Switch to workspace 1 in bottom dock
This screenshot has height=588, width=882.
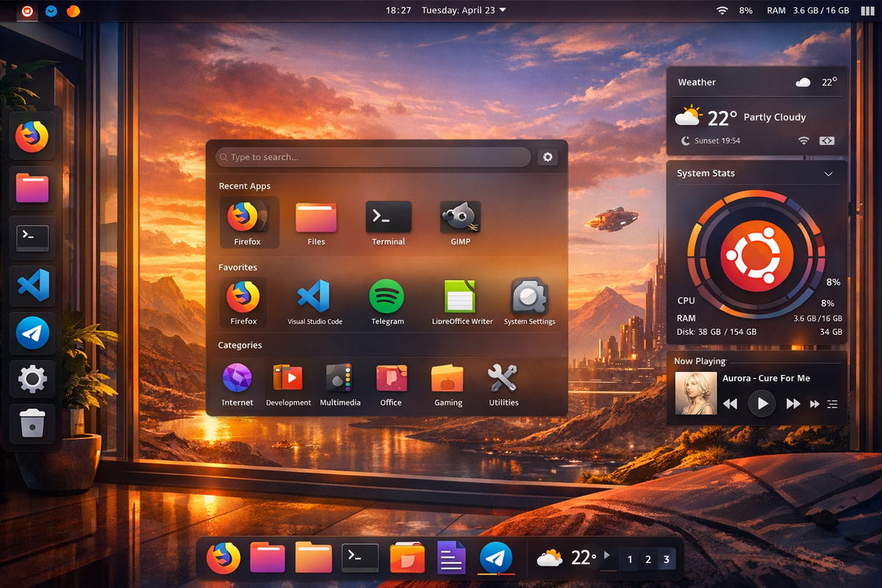[629, 560]
